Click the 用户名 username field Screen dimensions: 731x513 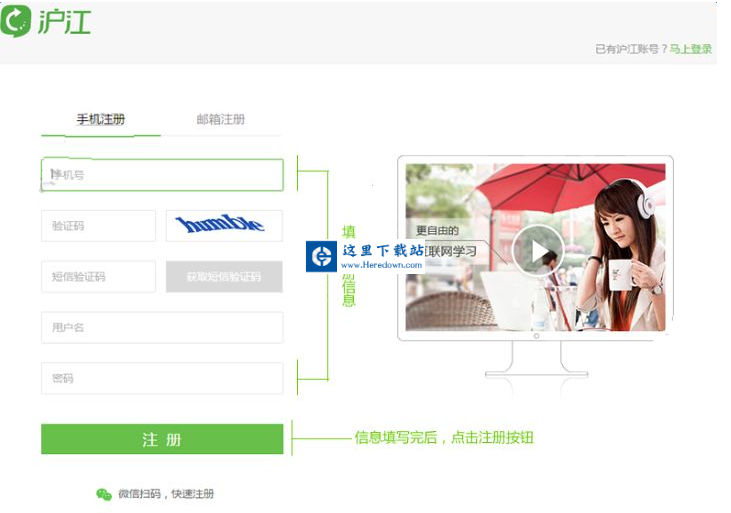point(162,327)
